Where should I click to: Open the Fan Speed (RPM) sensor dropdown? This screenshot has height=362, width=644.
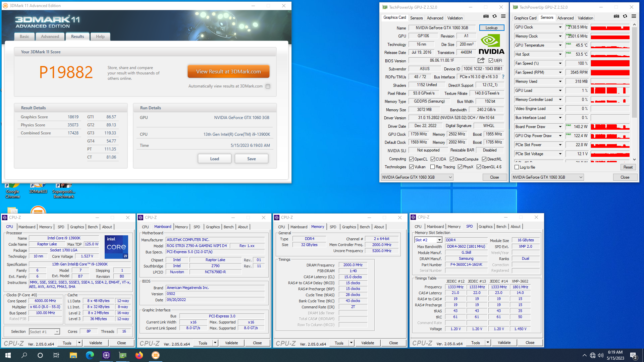tap(560, 72)
